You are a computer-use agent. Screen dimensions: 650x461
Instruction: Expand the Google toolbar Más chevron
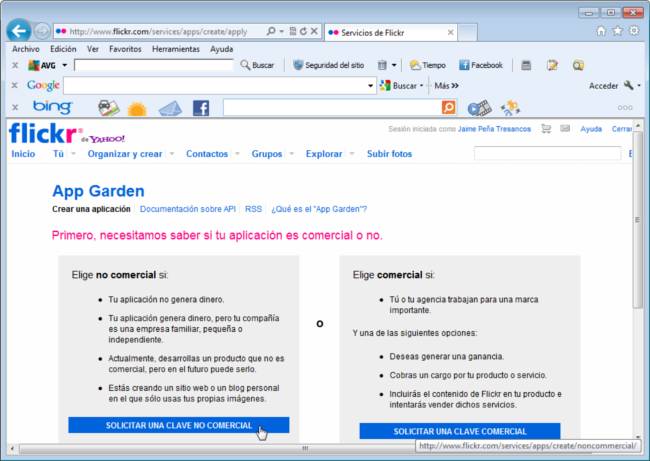click(x=455, y=85)
